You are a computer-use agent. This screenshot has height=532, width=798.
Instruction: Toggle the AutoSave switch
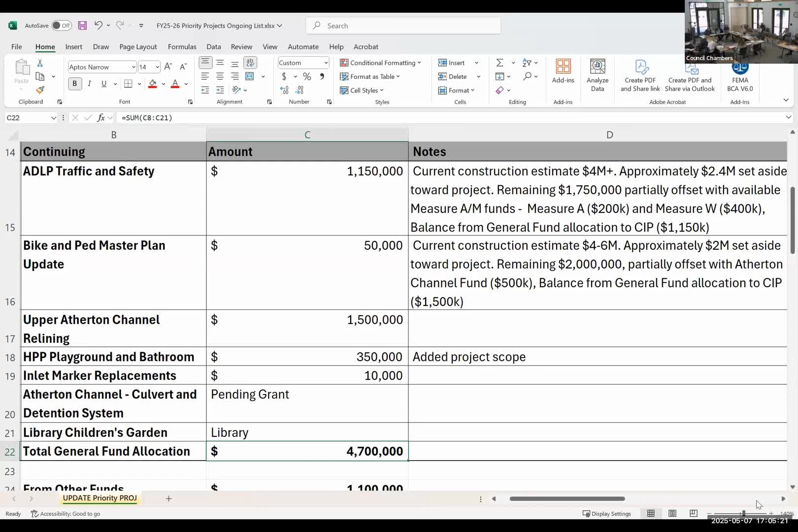pyautogui.click(x=62, y=26)
